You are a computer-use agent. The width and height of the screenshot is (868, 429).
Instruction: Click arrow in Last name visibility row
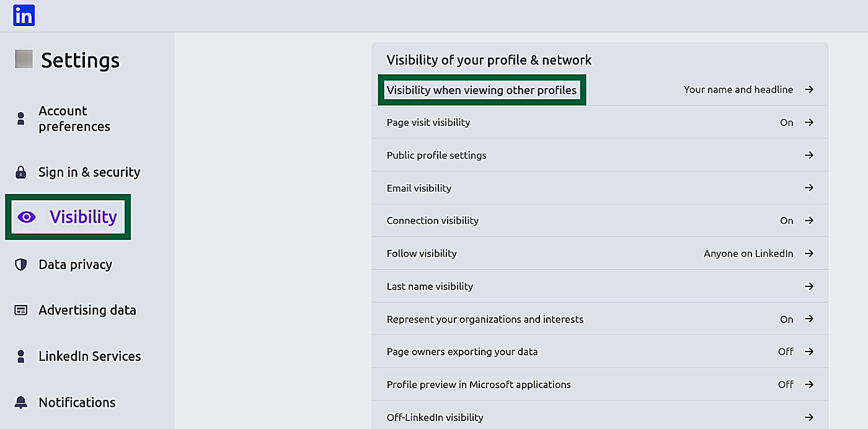pyautogui.click(x=809, y=286)
